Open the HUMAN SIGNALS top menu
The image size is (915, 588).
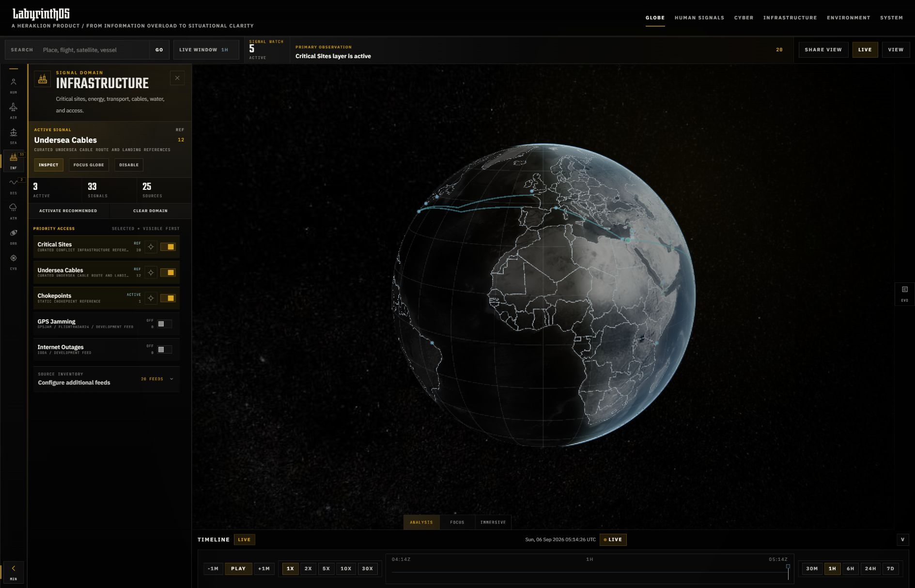point(699,18)
